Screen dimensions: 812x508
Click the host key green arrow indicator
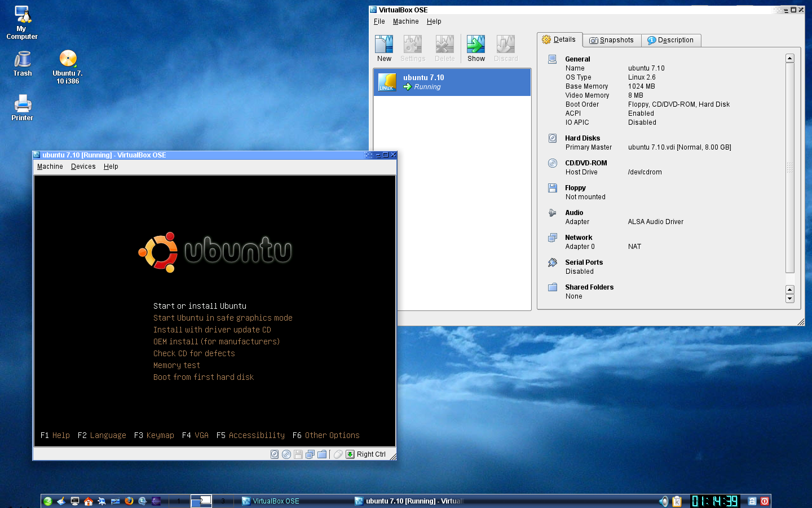click(x=350, y=454)
